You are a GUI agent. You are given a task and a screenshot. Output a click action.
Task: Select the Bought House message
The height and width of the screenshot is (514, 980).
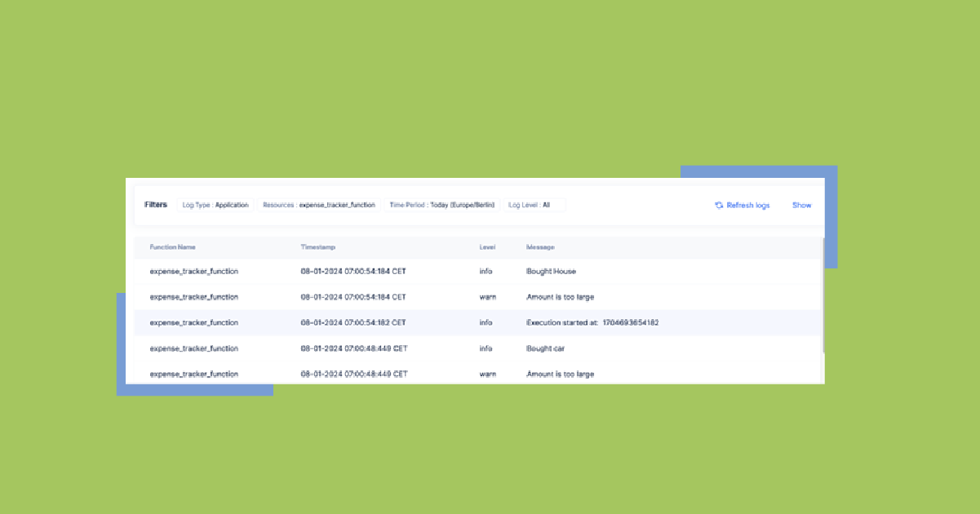coord(552,271)
